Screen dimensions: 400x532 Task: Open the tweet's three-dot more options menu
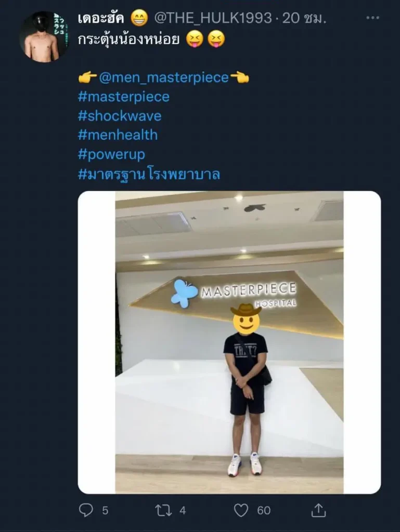[x=372, y=18]
